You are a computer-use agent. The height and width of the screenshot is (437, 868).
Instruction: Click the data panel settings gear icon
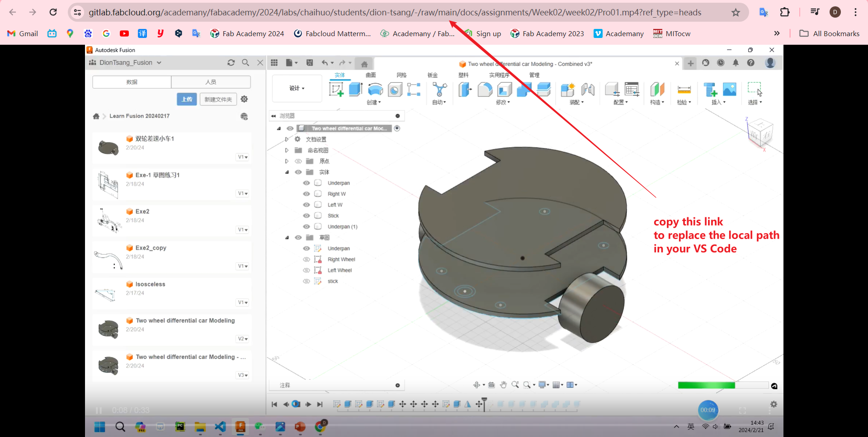pyautogui.click(x=244, y=99)
